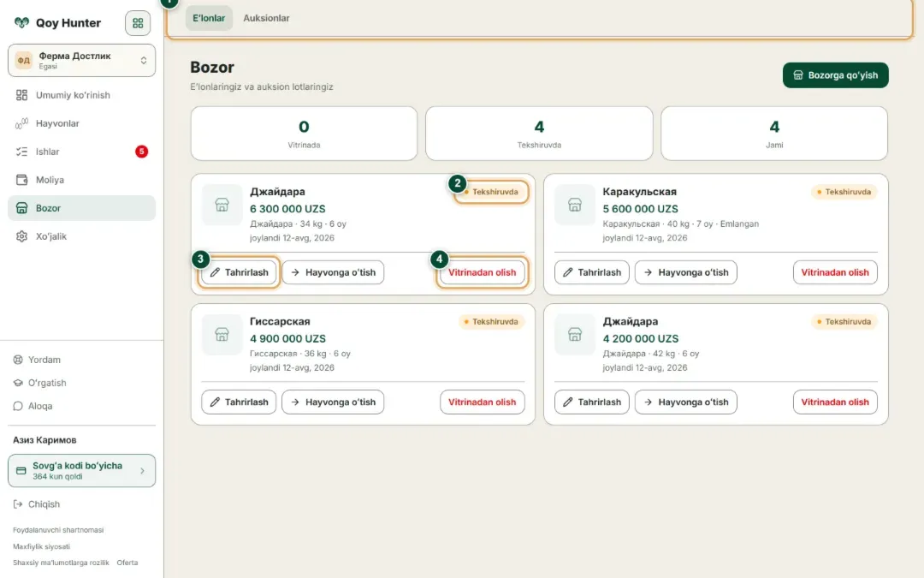The height and width of the screenshot is (578, 924).
Task: Edit the Джайдара 6 300 000 listing via Tahrirlash
Action: point(239,272)
